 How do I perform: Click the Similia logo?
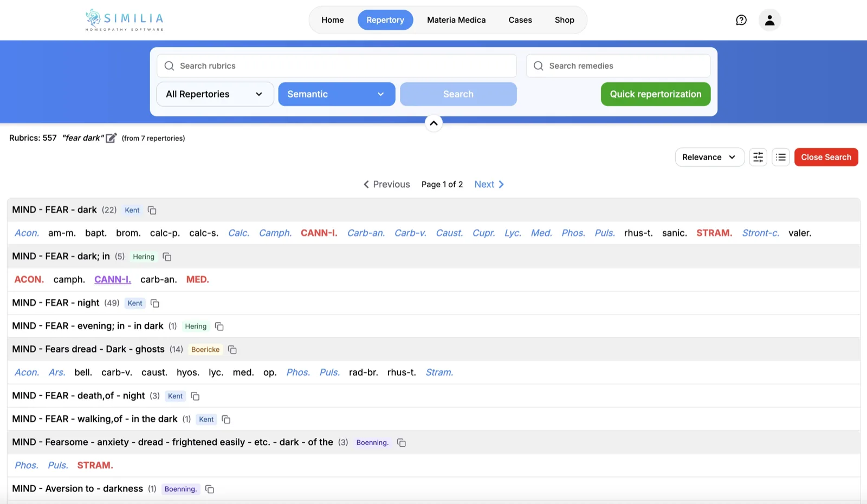point(124,19)
